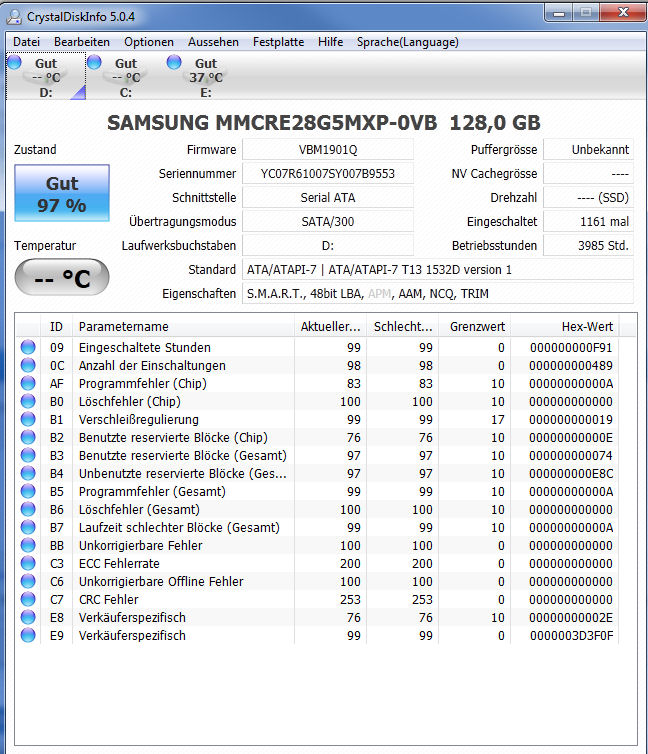Close the CrystalDiskInfo window

point(623,13)
